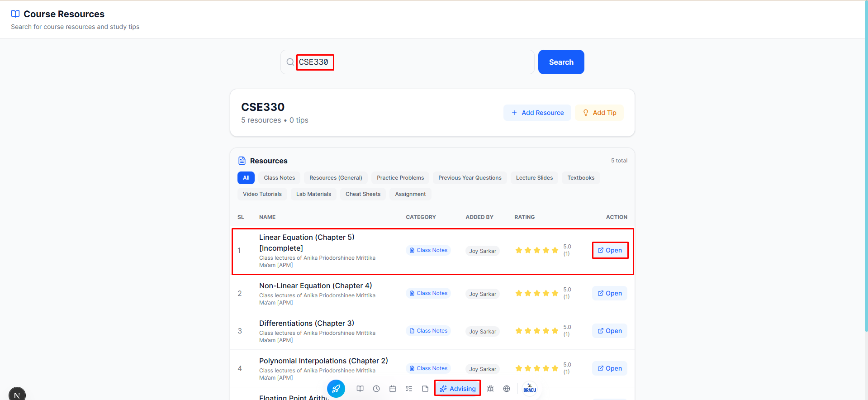Click the clock icon in the dock
Image resolution: width=868 pixels, height=400 pixels.
(376, 389)
